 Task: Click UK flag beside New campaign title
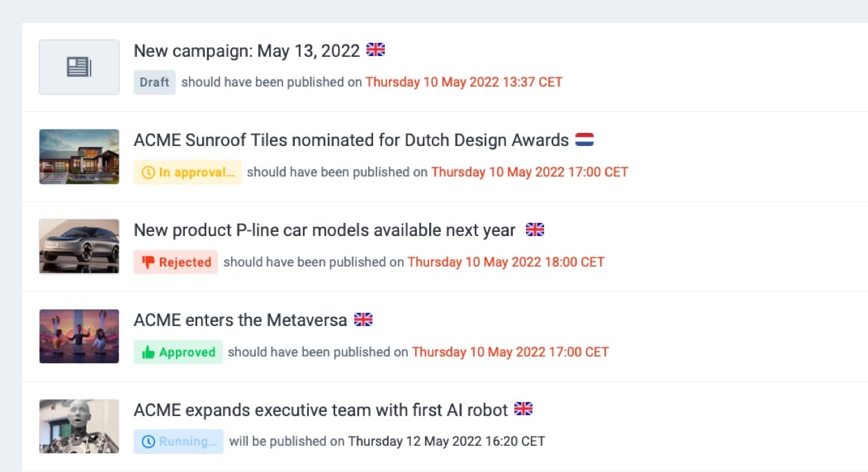(376, 50)
